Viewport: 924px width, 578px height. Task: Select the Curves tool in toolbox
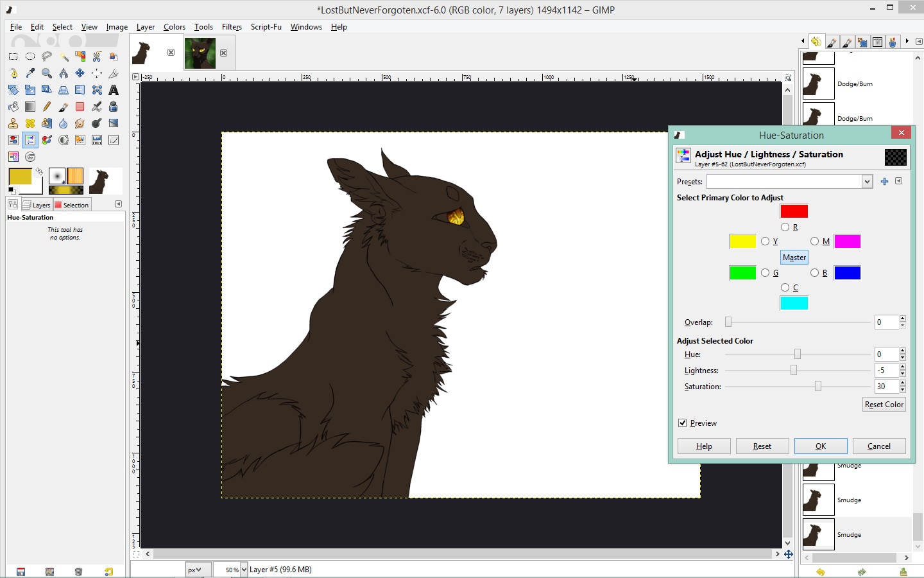(x=114, y=140)
